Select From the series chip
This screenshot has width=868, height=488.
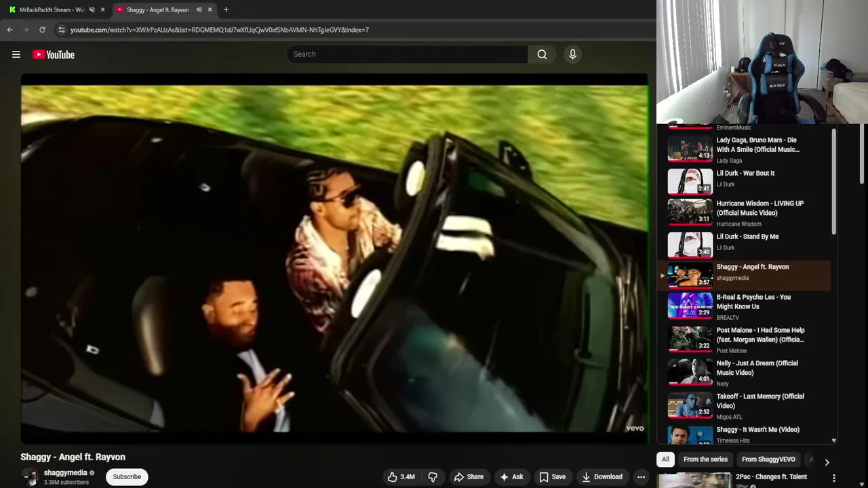[705, 460]
